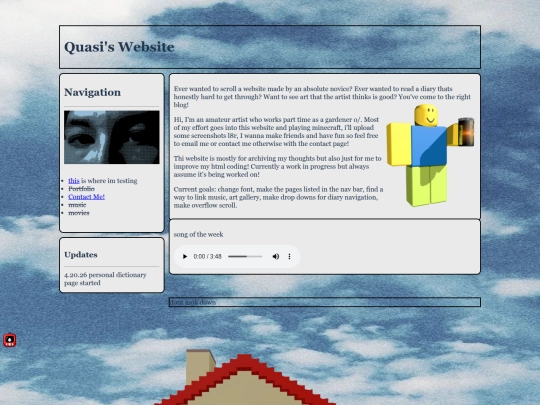This screenshot has width=540, height=405.
Task: Adjust the audio player volume slider
Action: pyautogui.click(x=245, y=257)
